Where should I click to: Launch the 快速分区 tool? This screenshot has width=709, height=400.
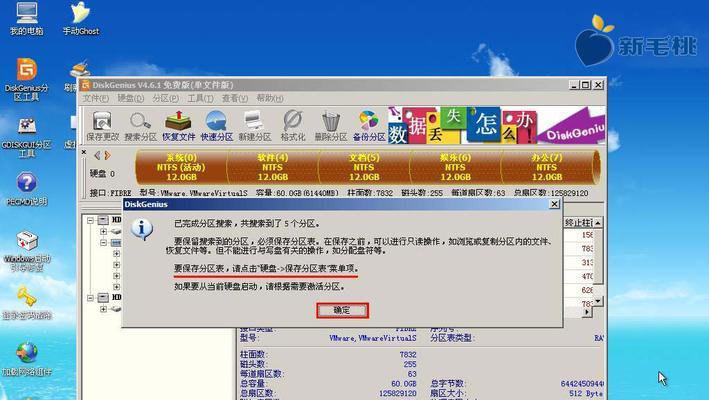point(217,126)
